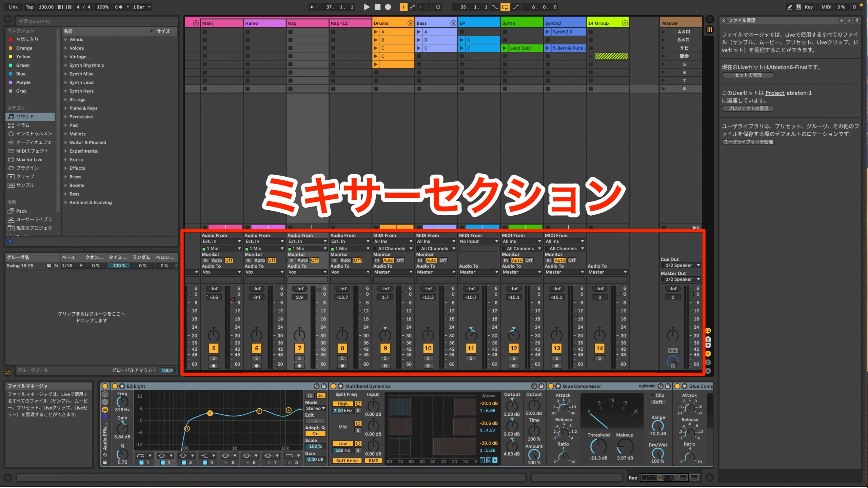Enable MIDI overdub plus button

(x=403, y=7)
